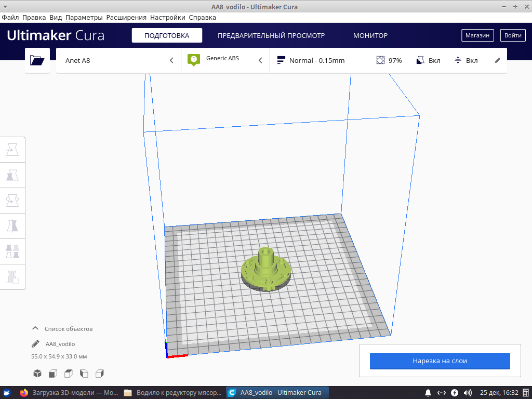The height and width of the screenshot is (399, 532).
Task: Select the Mirror tool in left toolbar
Action: 12,226
